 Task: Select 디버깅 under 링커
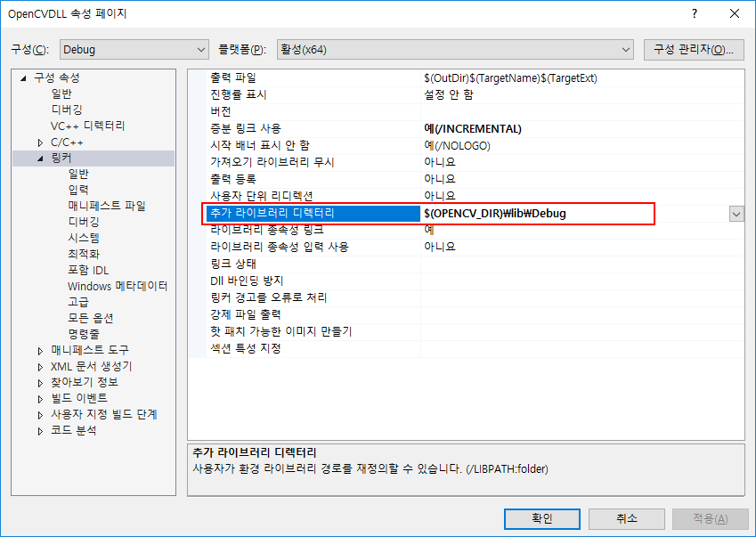click(x=84, y=222)
